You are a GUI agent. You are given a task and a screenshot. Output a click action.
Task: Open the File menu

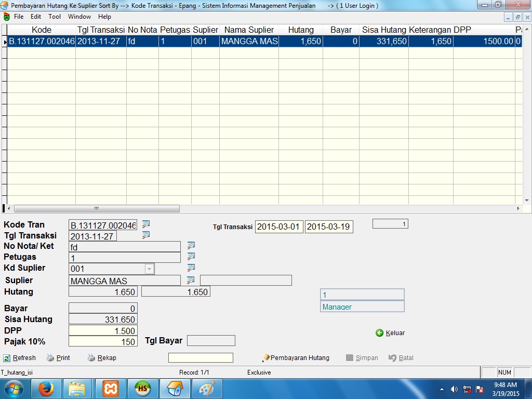click(x=19, y=17)
